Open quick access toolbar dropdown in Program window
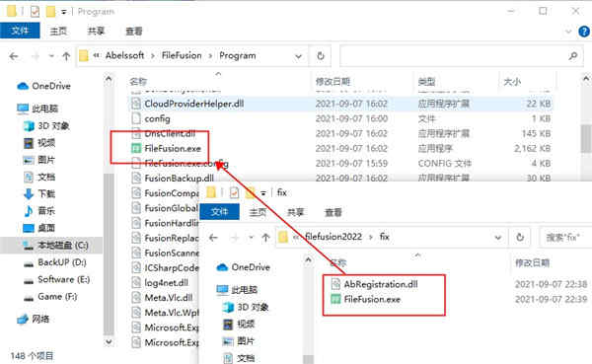This screenshot has width=592, height=364. tap(64, 12)
